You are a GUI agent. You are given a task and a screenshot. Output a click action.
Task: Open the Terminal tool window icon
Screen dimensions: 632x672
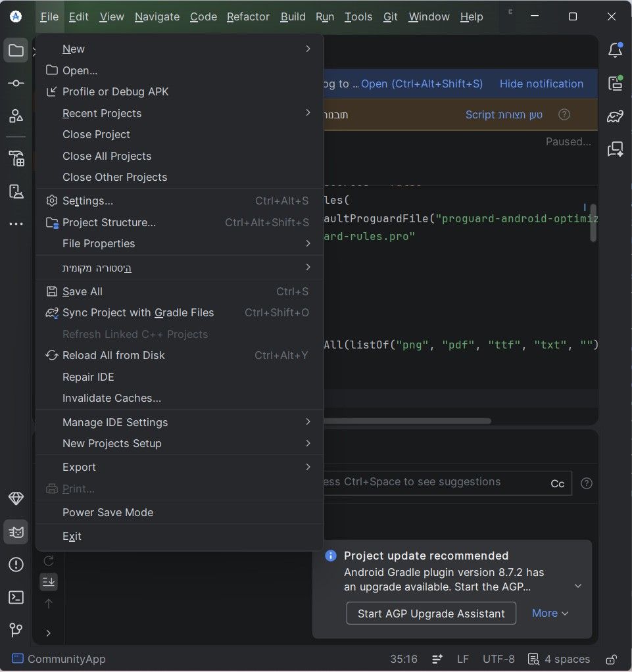pyautogui.click(x=16, y=597)
